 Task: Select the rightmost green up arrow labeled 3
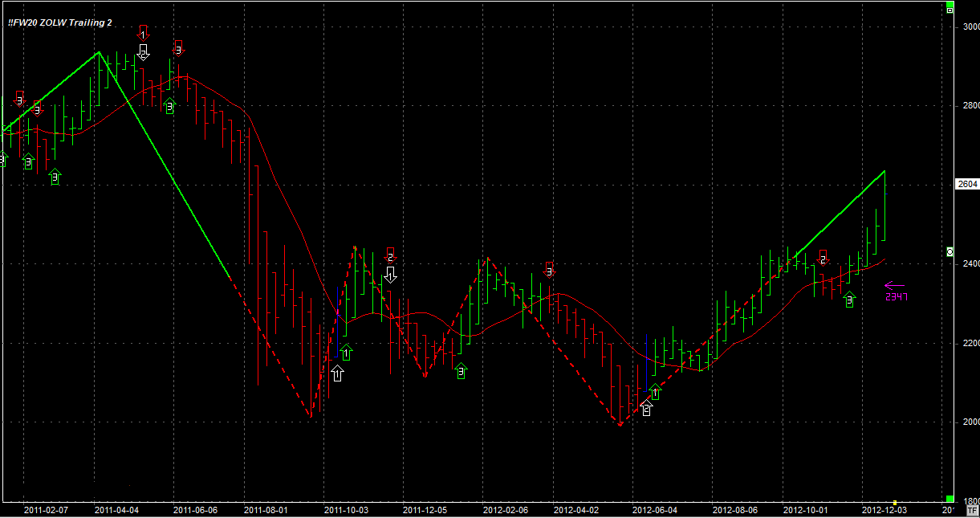coord(850,300)
